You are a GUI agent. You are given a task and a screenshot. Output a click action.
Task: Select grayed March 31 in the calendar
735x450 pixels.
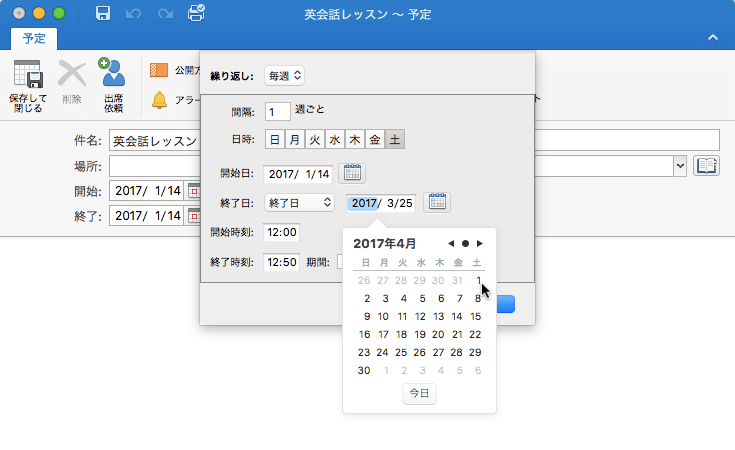coord(458,280)
